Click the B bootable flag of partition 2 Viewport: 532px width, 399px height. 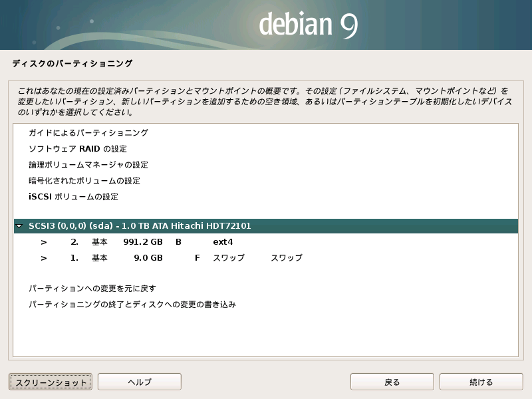pyautogui.click(x=178, y=242)
